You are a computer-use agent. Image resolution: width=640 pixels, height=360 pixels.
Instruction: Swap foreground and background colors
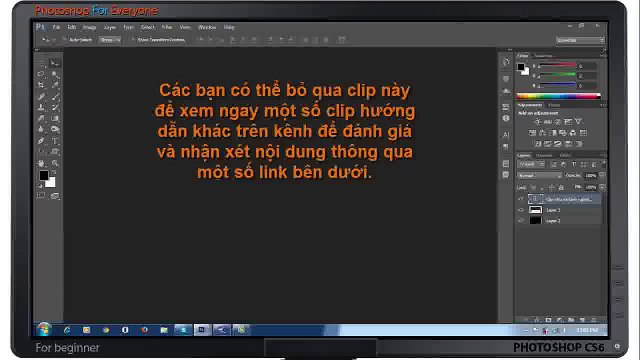[54, 173]
